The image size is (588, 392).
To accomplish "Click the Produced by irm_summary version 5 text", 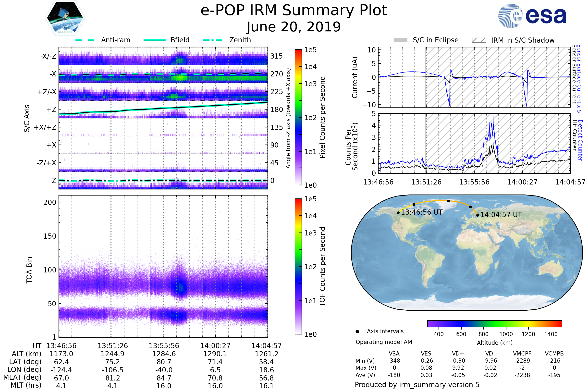I will tap(417, 384).
